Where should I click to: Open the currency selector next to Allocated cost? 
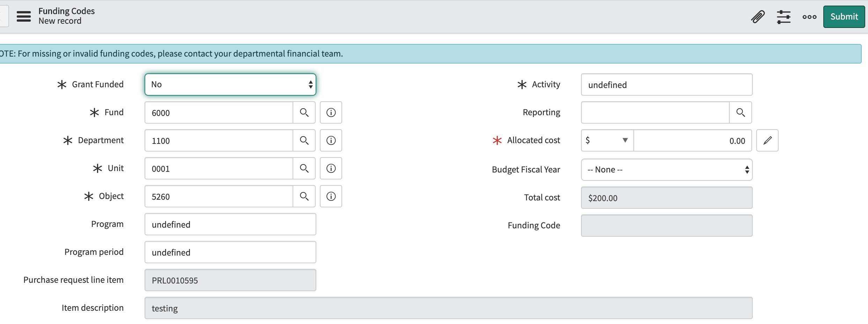(x=606, y=140)
